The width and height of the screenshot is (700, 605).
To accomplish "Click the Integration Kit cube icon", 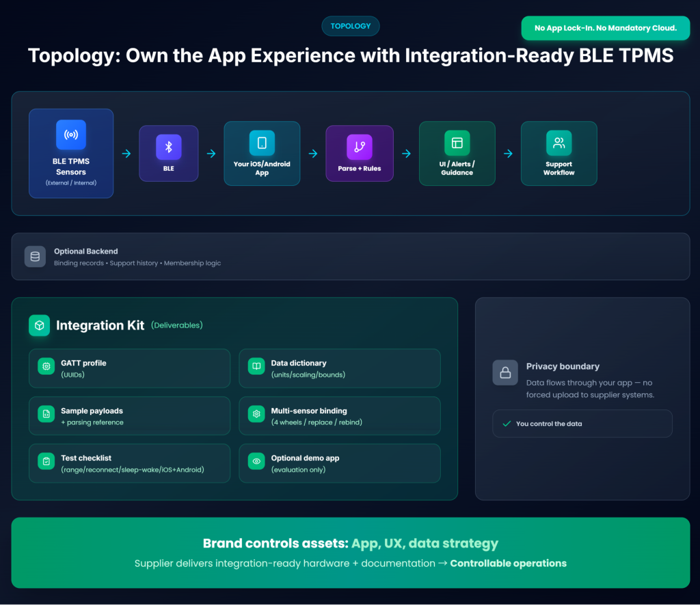I will coord(39,325).
